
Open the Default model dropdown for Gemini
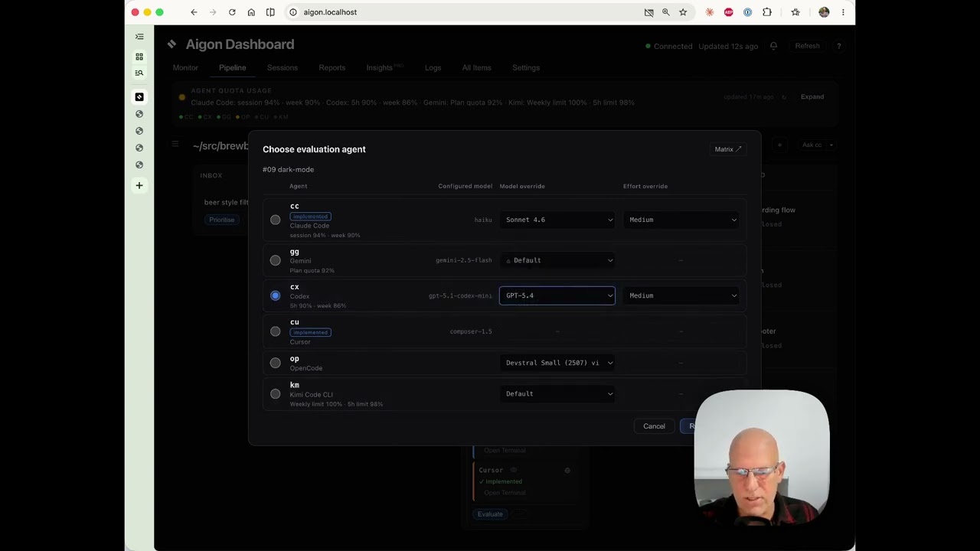557,260
